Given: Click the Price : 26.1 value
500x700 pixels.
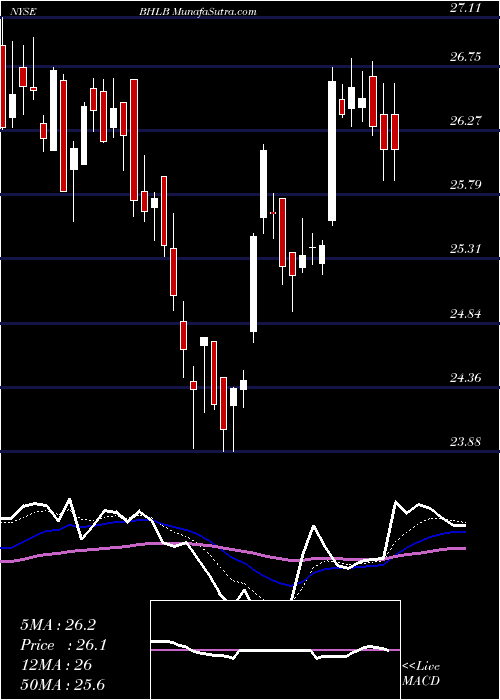Looking at the screenshot, I should click(63, 645).
